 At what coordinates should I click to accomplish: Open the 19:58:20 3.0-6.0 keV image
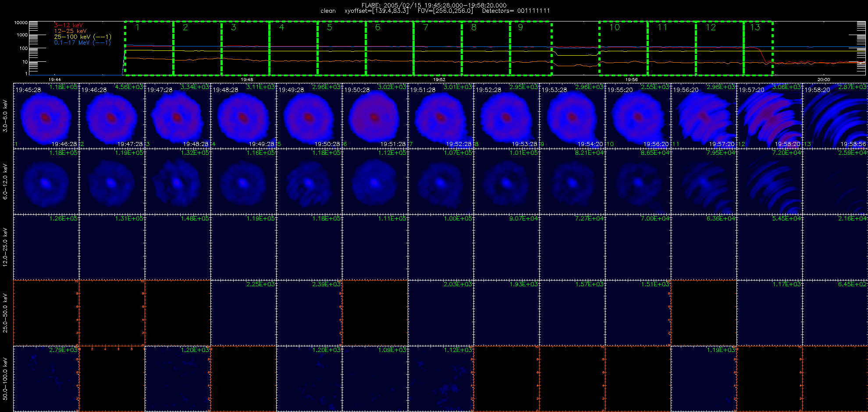click(x=835, y=116)
